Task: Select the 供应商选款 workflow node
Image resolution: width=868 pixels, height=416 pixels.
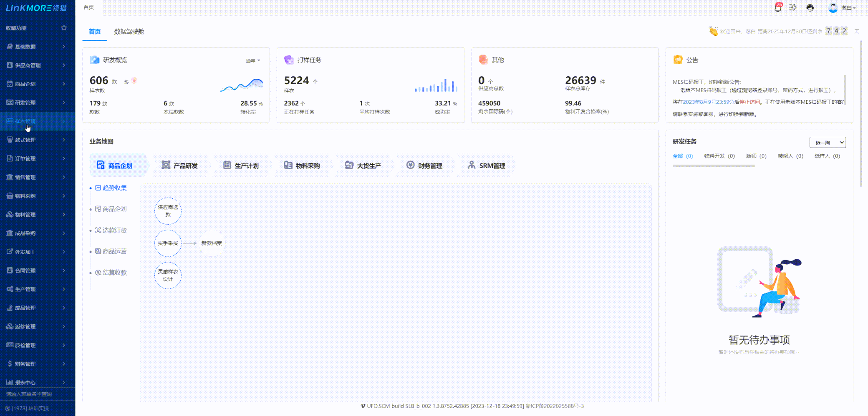Action: pyautogui.click(x=168, y=211)
